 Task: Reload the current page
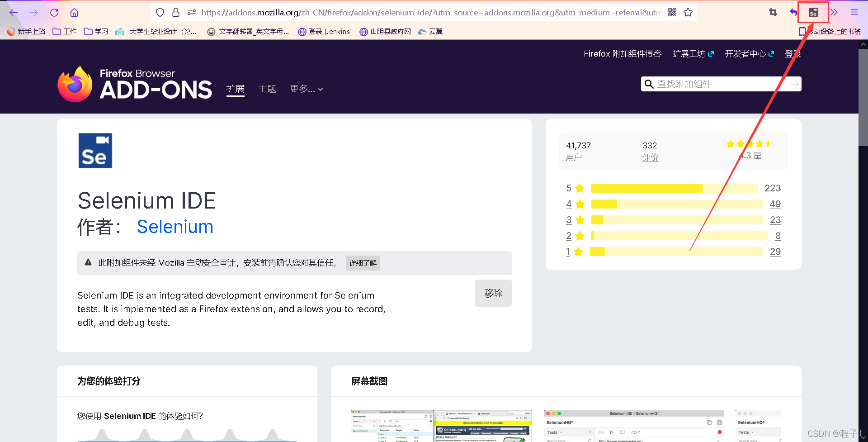point(54,13)
